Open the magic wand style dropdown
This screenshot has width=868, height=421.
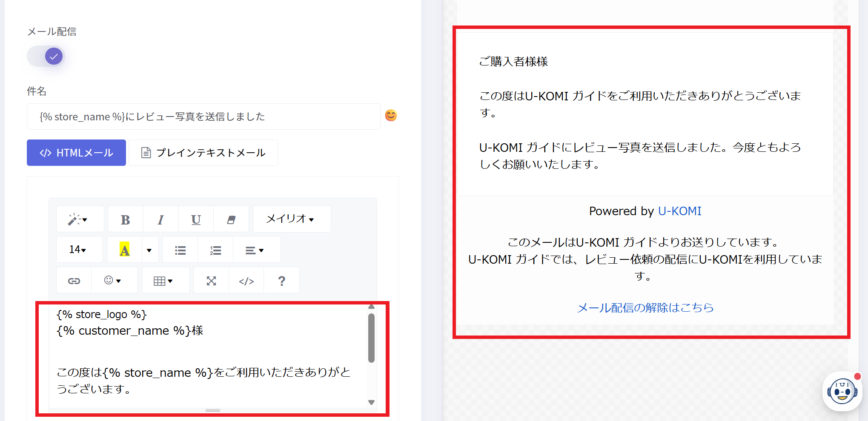80,219
